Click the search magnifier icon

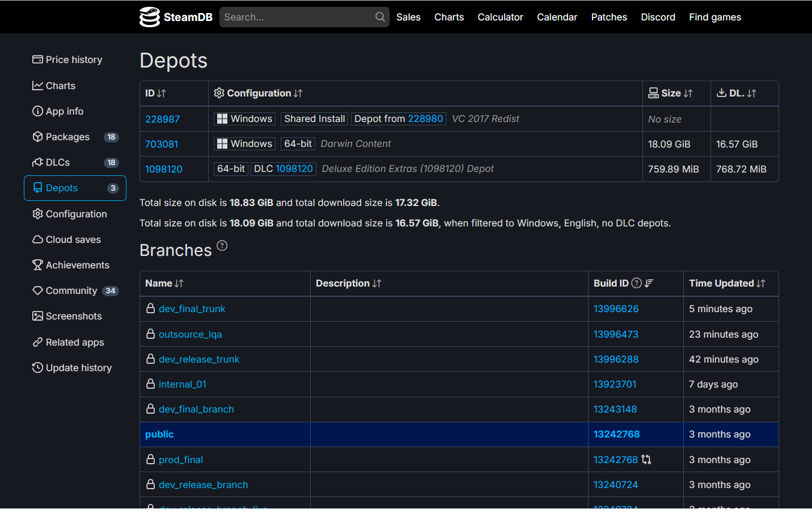point(380,17)
